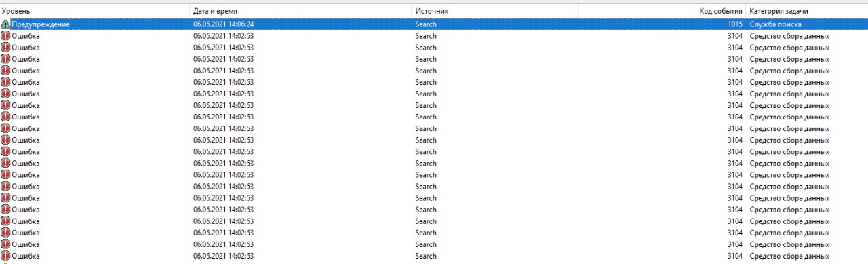Click the warning triangle icon beside Предупреждение
Image resolution: width=868 pixels, height=264 pixels.
coord(5,24)
